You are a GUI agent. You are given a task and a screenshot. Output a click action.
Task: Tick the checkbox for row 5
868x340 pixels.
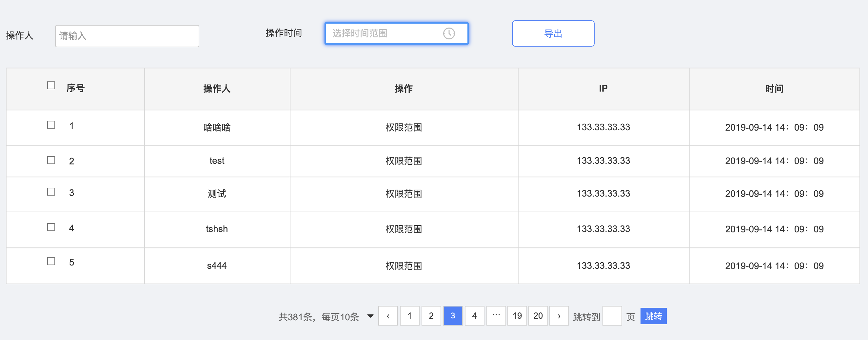coord(51,262)
